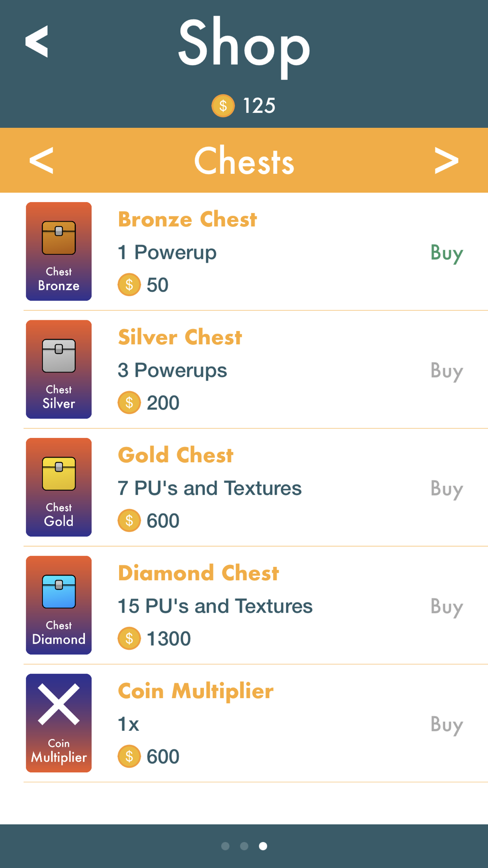Tap the Silver Chest card icon
The width and height of the screenshot is (488, 868).
(x=59, y=370)
